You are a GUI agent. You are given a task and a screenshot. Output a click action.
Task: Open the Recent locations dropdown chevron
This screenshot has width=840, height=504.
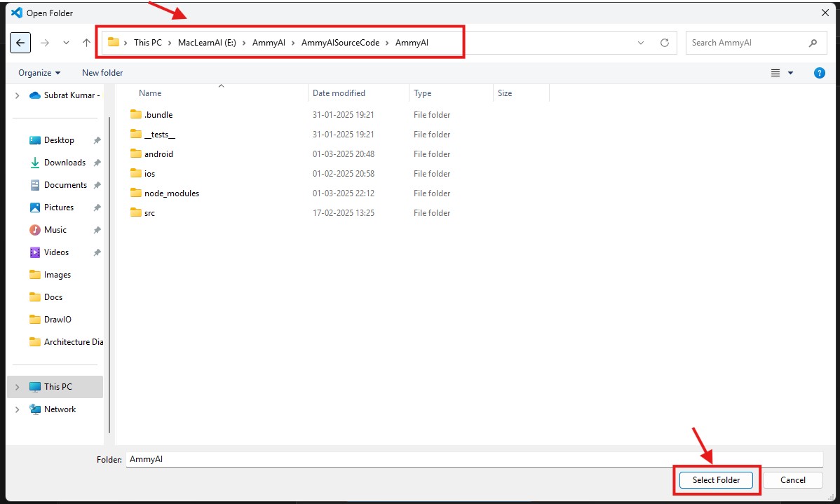[66, 43]
